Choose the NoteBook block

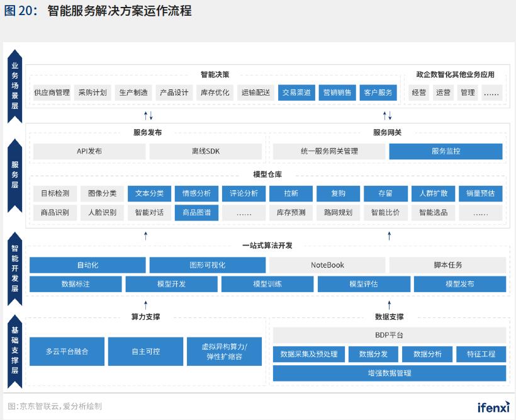[327, 265]
